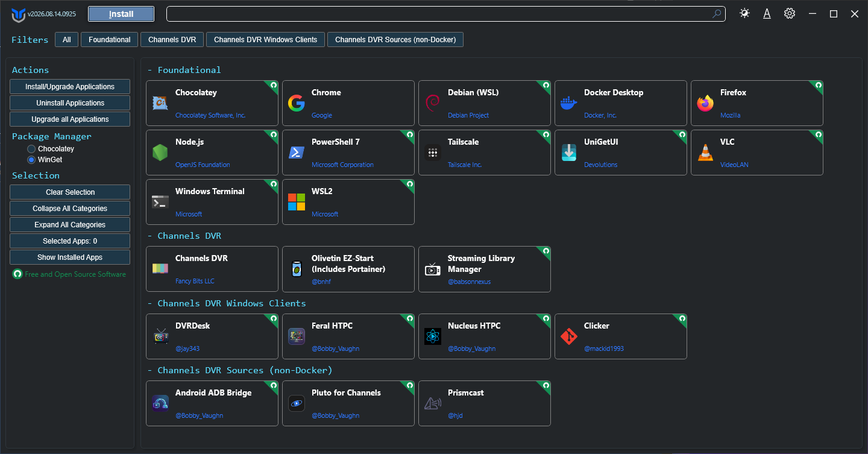Screen dimensions: 868x454
Task: Click Collapse All Categories button
Action: (x=70, y=209)
